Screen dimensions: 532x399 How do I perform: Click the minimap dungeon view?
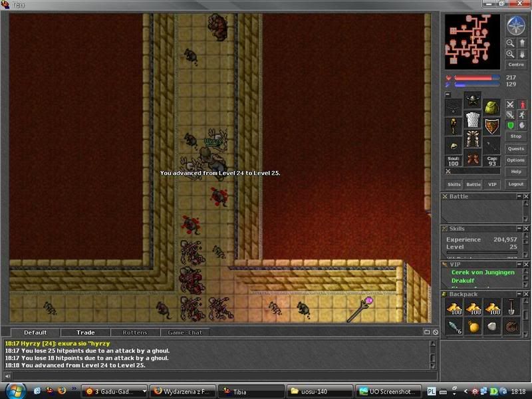point(472,42)
